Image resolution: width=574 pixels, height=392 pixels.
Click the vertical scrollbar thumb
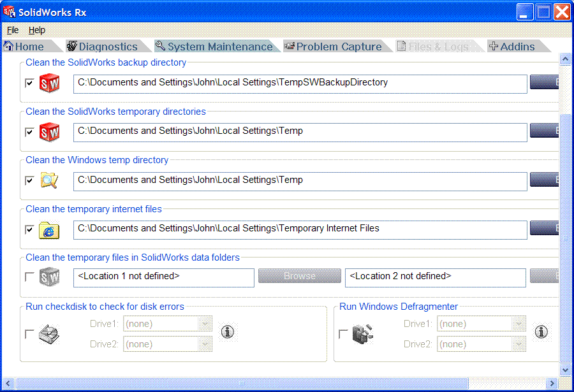coord(565,238)
